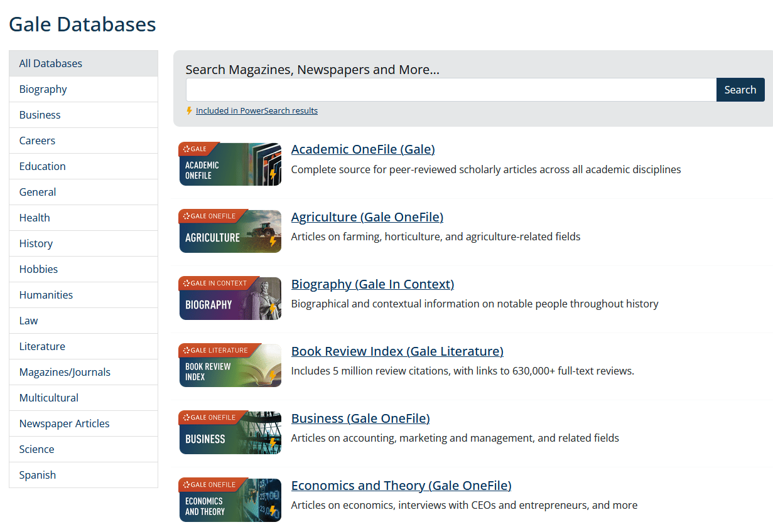Select the All Databases category
The width and height of the screenshot is (773, 532).
84,63
